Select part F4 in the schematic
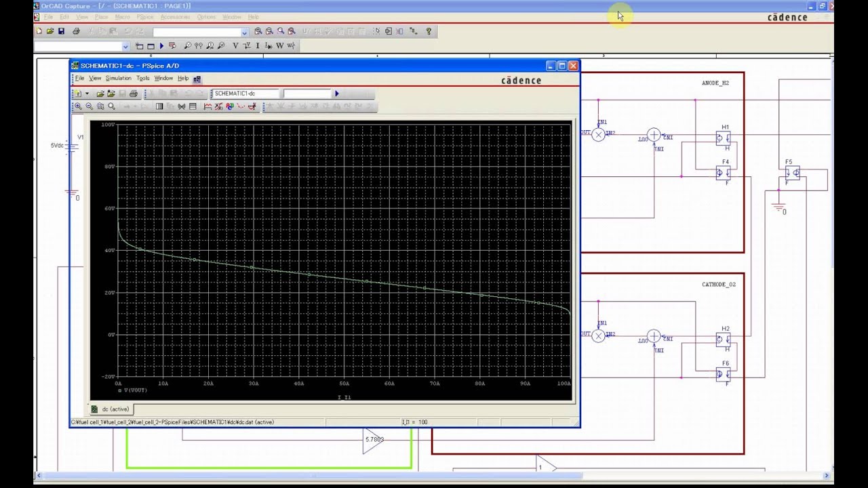Viewport: 868px width, 488px height. coord(723,173)
